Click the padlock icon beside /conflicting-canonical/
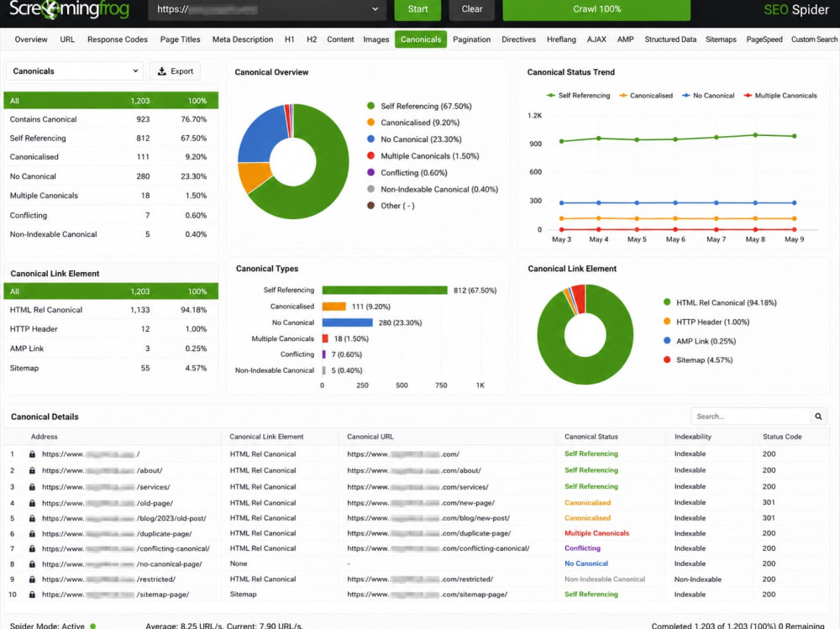Screen dimensions: 840x629 (x=32, y=548)
